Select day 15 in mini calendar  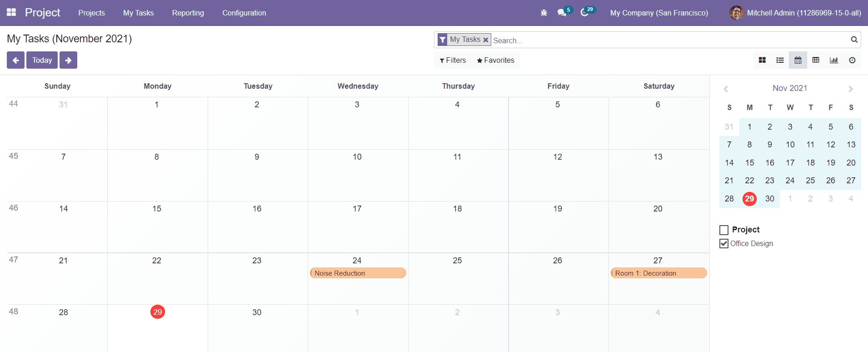(x=749, y=163)
